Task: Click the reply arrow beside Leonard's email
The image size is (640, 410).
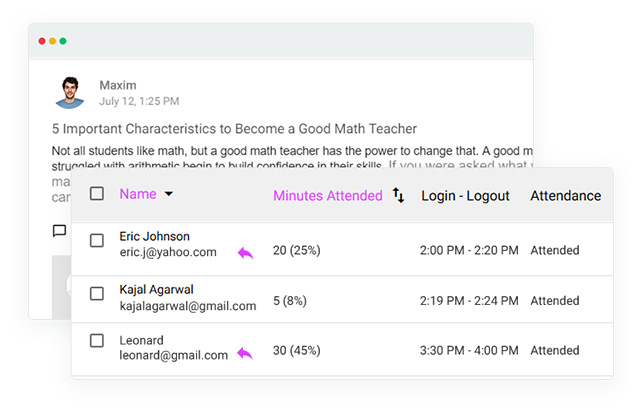Action: tap(245, 354)
